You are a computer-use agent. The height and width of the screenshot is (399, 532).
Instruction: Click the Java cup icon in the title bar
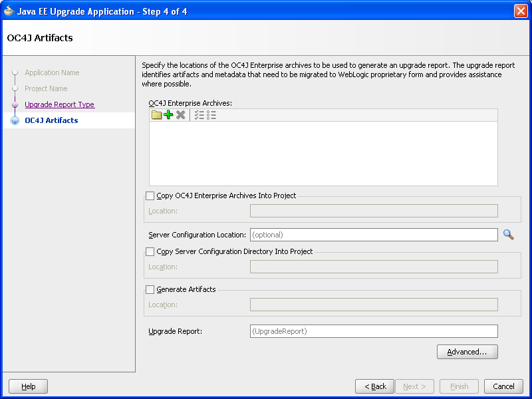point(9,11)
